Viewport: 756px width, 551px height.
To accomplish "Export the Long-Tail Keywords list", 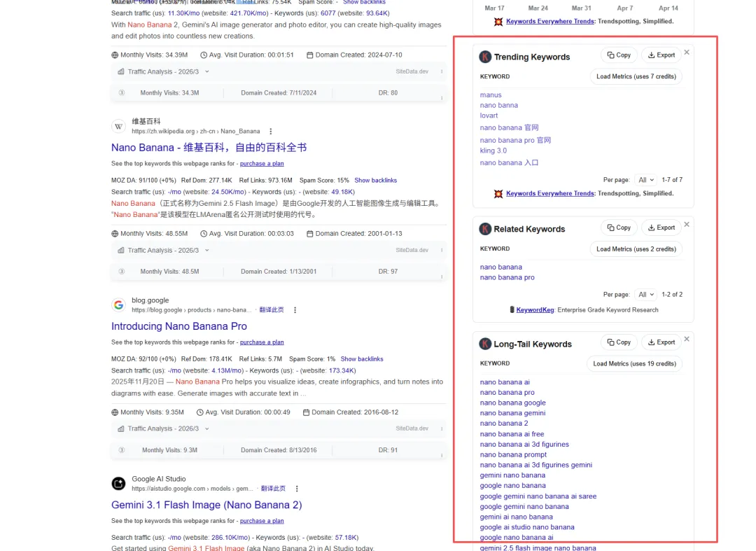I will 661,342.
